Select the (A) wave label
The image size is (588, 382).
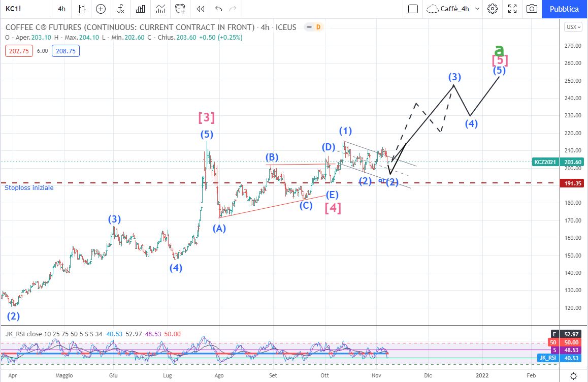pos(219,228)
